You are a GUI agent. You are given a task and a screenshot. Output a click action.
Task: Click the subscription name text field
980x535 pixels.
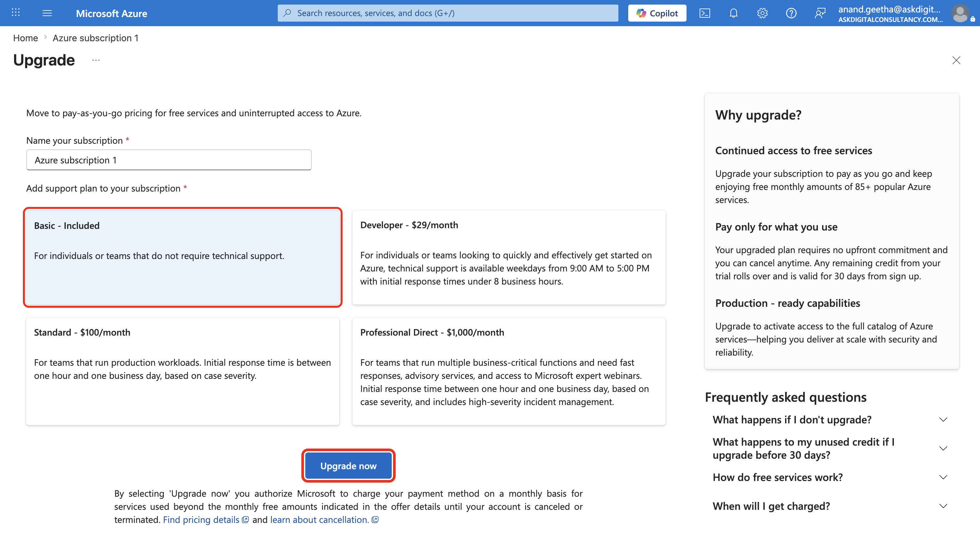point(169,160)
